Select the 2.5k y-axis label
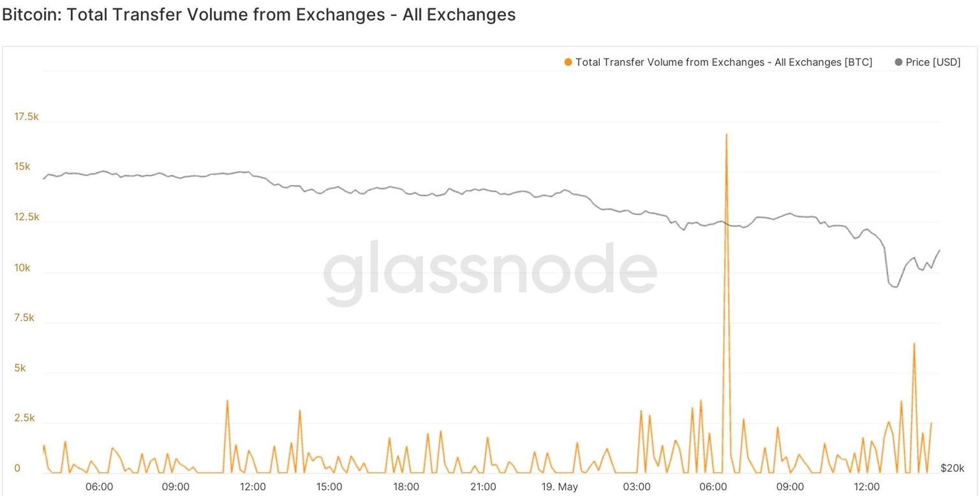This screenshot has width=980, height=496. [x=24, y=418]
